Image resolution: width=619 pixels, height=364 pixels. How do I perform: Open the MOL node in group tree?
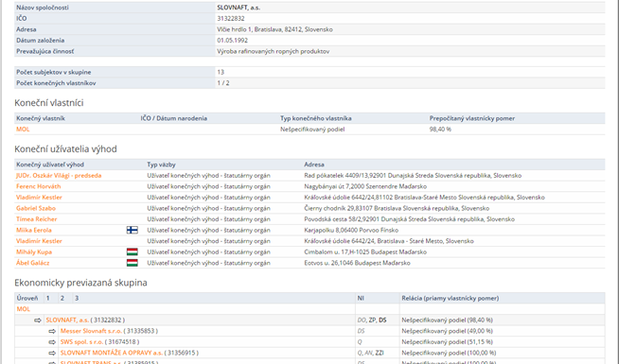[24, 309]
